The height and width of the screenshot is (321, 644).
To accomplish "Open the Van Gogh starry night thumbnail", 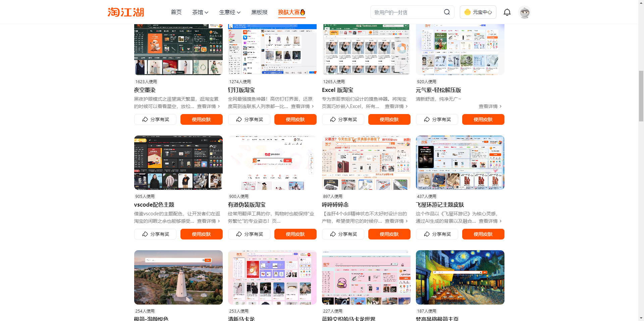I will 460,277.
